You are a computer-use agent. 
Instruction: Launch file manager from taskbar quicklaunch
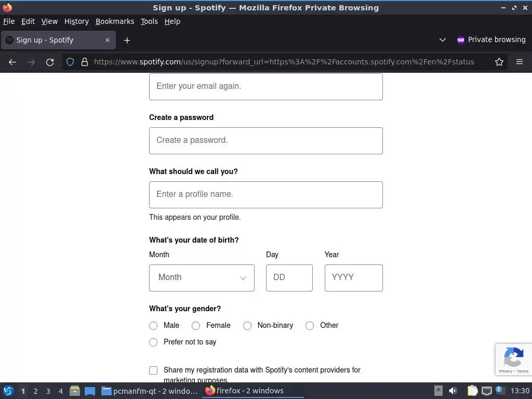click(75, 391)
